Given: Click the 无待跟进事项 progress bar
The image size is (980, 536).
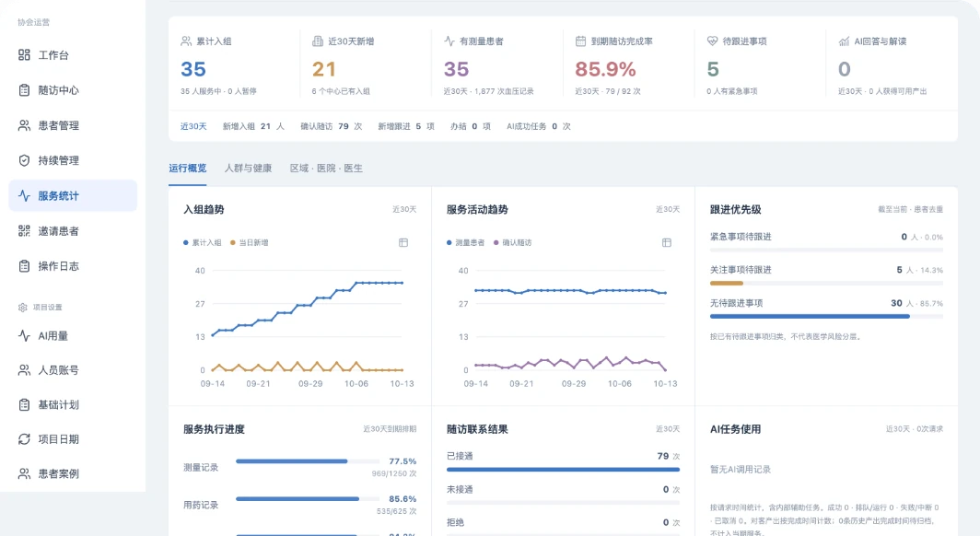Looking at the screenshot, I should [x=826, y=317].
